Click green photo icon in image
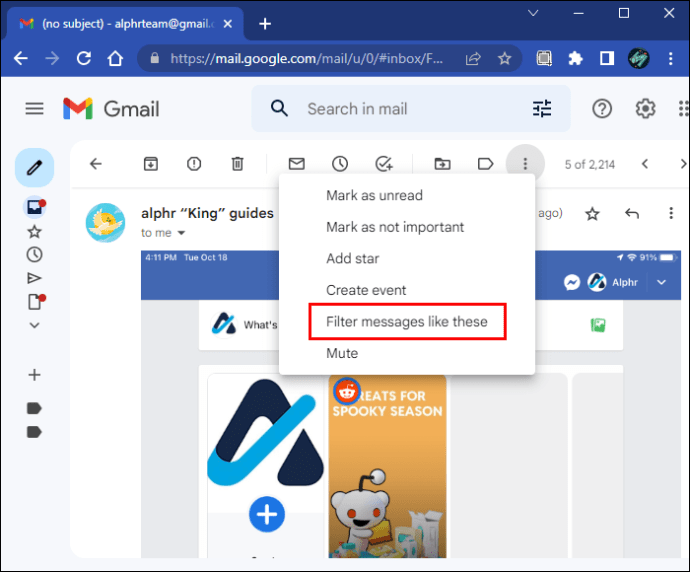This screenshot has height=572, width=690. pos(598,325)
